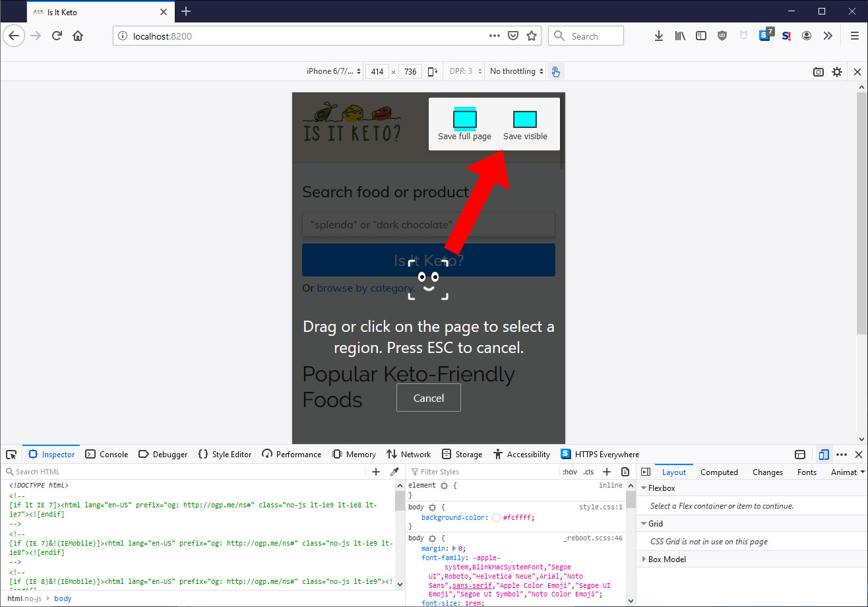Close responsive design mode
Viewport: 868px width, 607px height.
coord(857,72)
